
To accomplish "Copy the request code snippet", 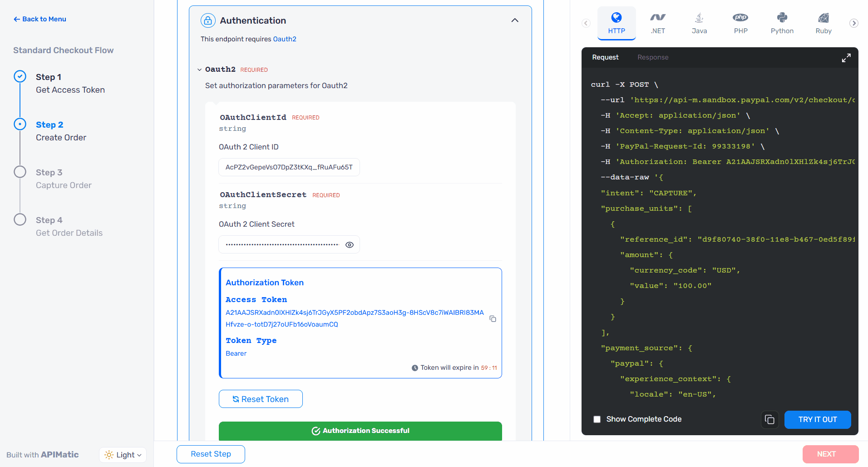I will [x=769, y=419].
